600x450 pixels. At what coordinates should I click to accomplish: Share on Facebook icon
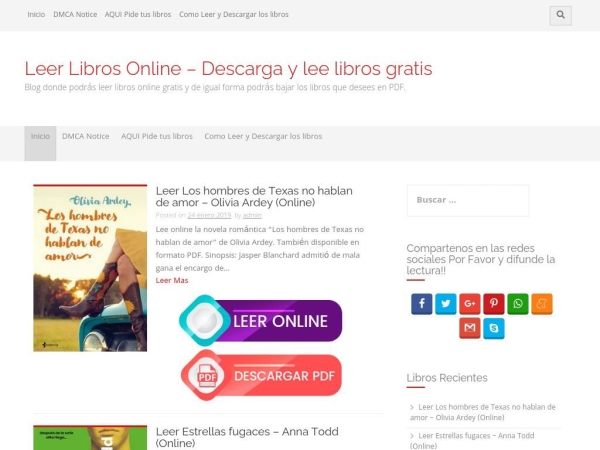tap(422, 304)
